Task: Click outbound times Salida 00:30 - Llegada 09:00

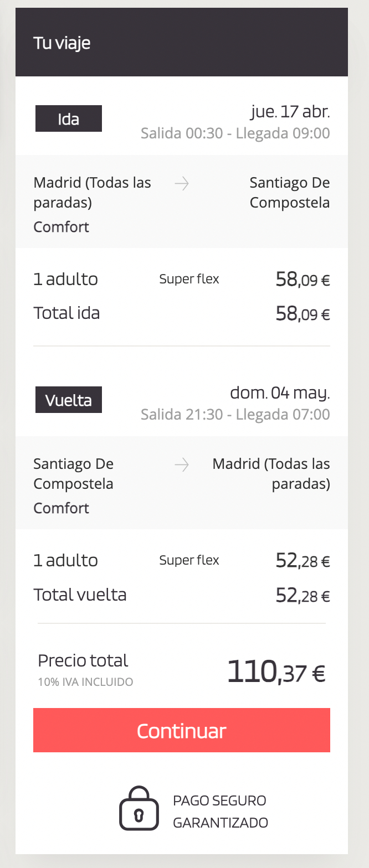Action: (235, 133)
